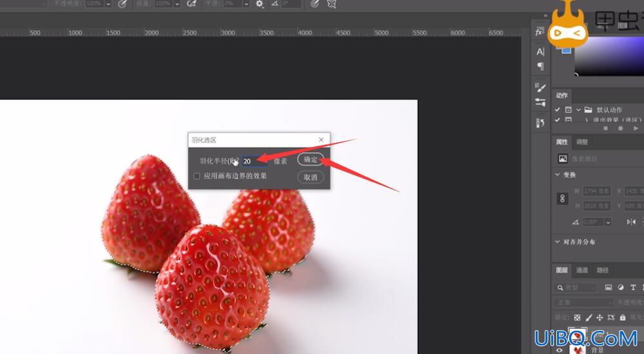The image size is (644, 354).
Task: Click the W width field in Properties
Action: [597, 191]
